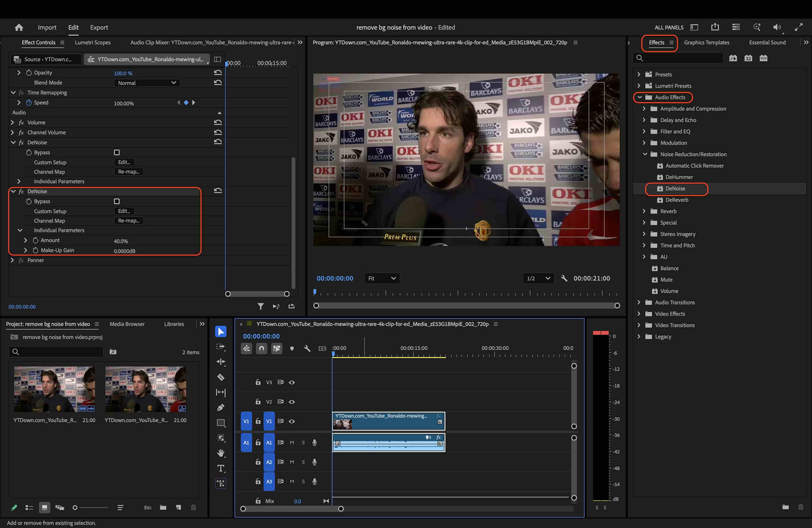The image size is (812, 528).
Task: Toggle Snap in Timeline magnet
Action: pyautogui.click(x=261, y=348)
